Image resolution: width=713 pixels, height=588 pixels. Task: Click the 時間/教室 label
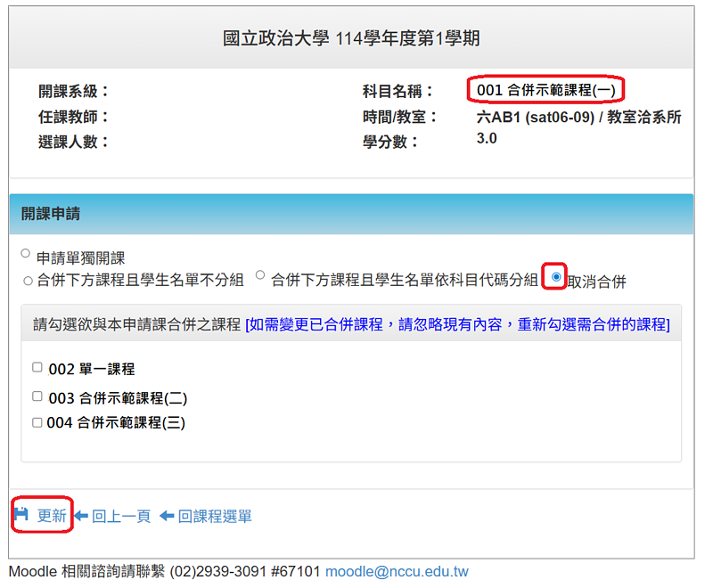click(399, 118)
